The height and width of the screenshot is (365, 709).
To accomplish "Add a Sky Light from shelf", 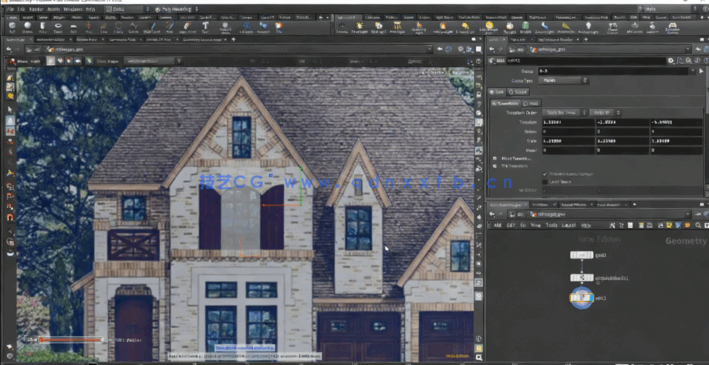I will click(510, 28).
